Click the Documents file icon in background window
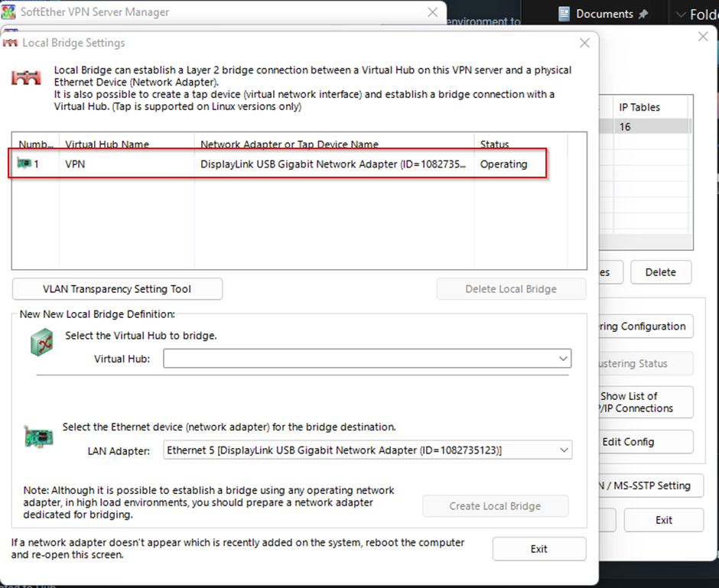The image size is (719, 588). click(564, 14)
